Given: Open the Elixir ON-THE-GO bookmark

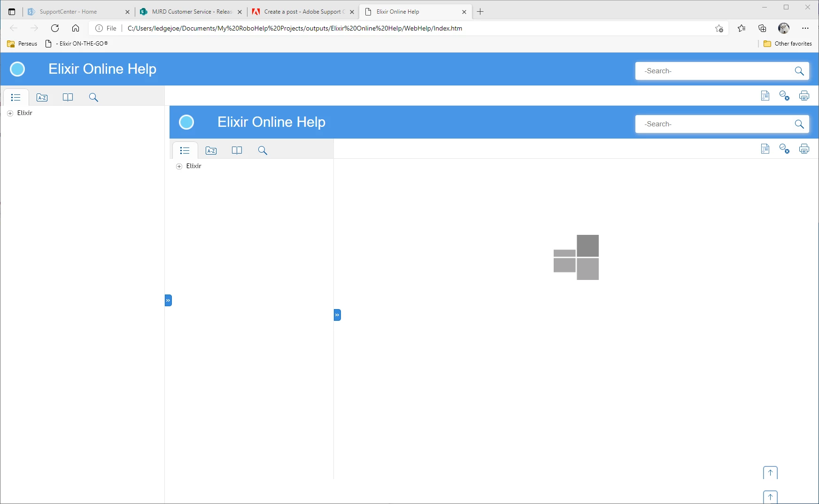Looking at the screenshot, I should click(x=77, y=44).
